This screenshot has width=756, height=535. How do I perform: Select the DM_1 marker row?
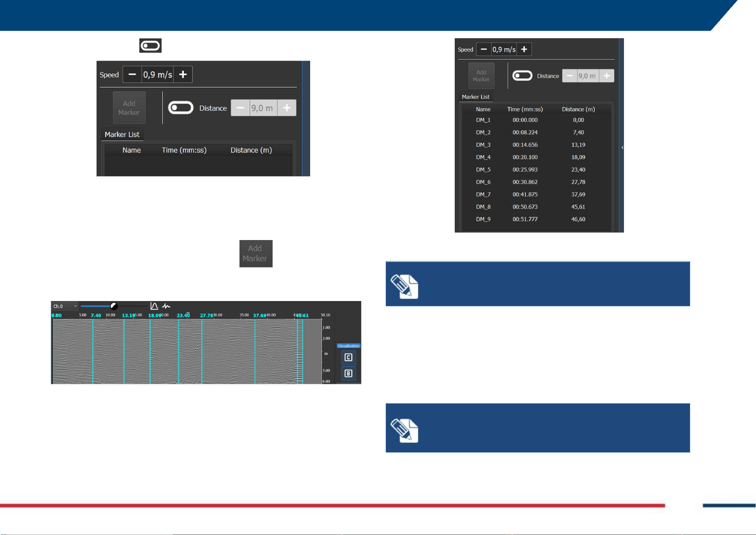[536, 120]
